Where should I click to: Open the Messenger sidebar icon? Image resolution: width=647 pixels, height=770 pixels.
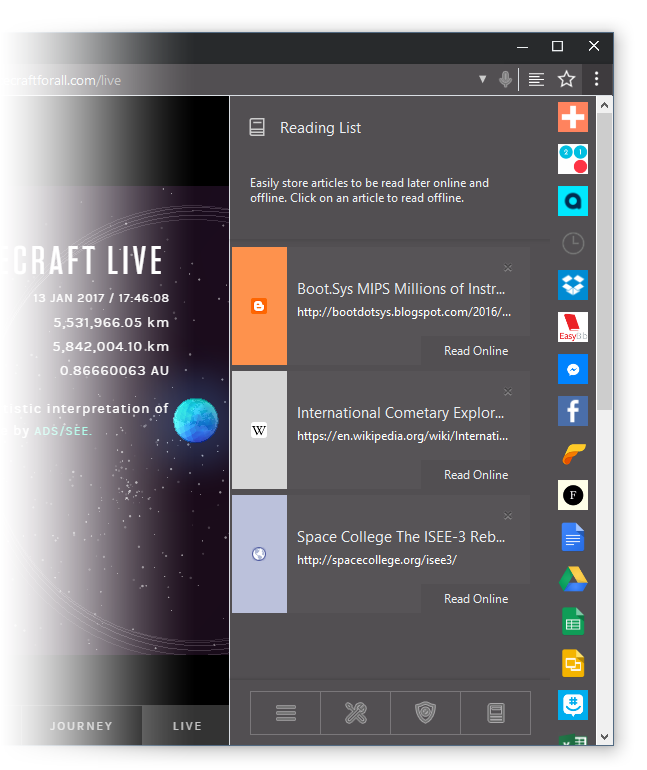572,369
